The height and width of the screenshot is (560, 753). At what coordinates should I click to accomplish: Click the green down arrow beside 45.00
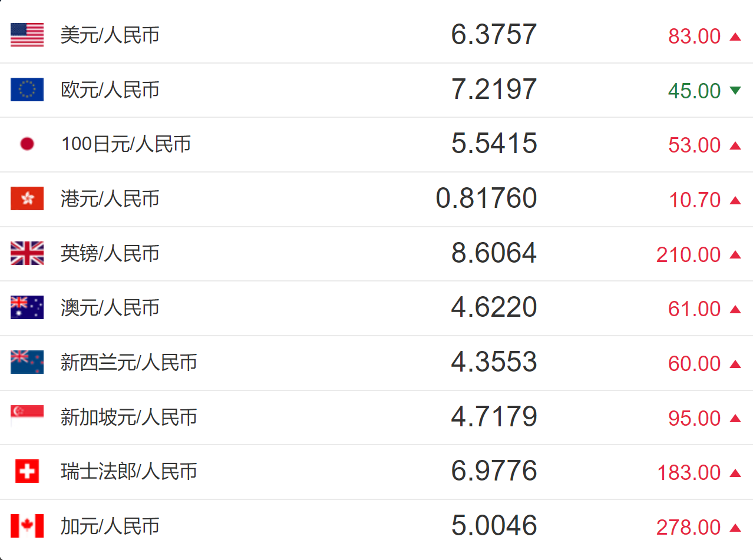(735, 90)
